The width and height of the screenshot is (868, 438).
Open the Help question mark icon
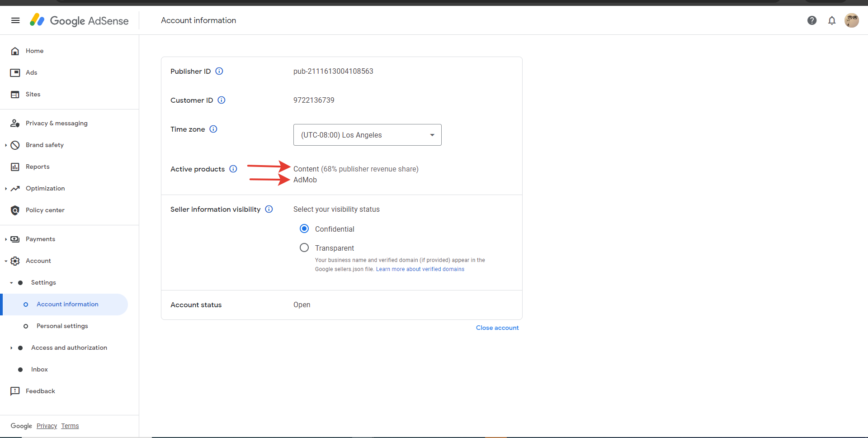point(812,20)
